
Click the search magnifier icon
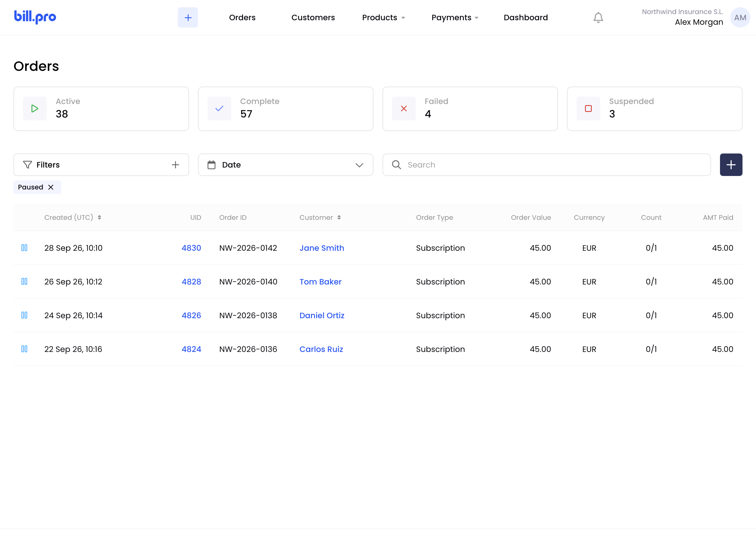(x=397, y=164)
